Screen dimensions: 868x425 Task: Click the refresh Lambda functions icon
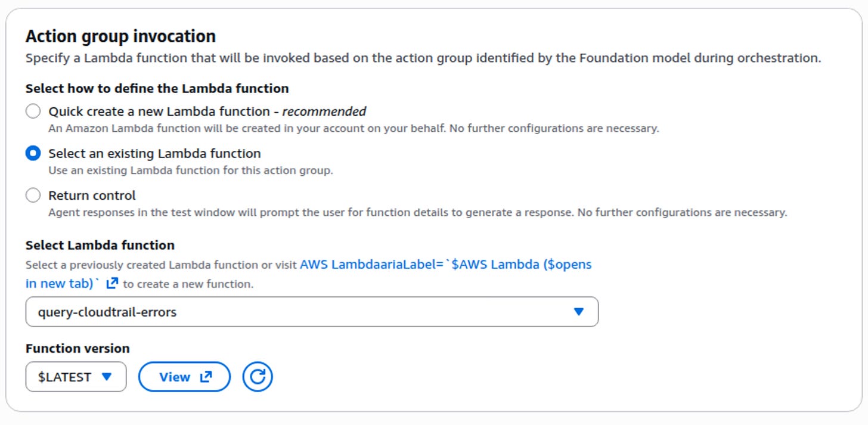[x=258, y=377]
